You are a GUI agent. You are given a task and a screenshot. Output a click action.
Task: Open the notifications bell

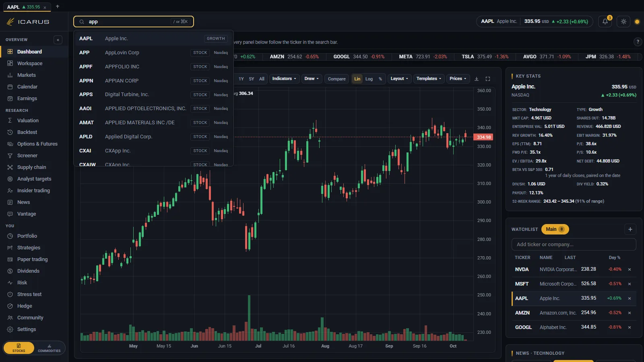coord(605,22)
